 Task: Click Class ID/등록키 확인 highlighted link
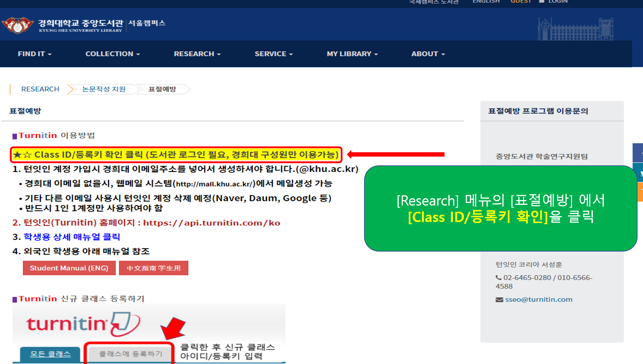[176, 155]
